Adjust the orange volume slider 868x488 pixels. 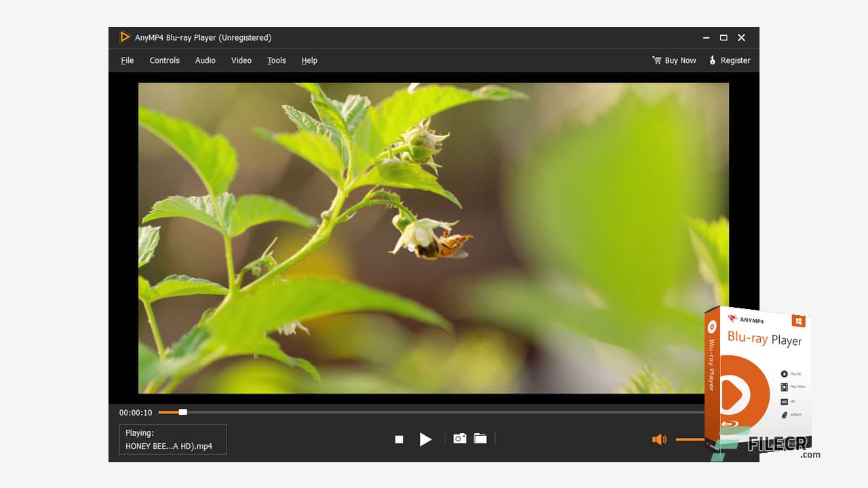click(690, 439)
